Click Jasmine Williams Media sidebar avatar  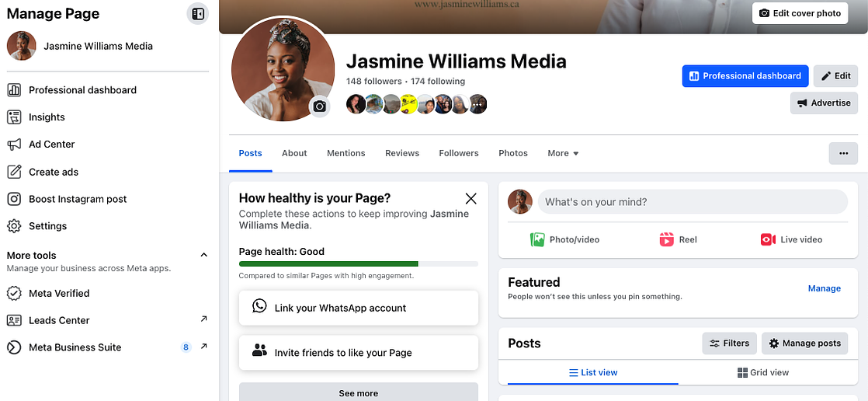tap(21, 46)
